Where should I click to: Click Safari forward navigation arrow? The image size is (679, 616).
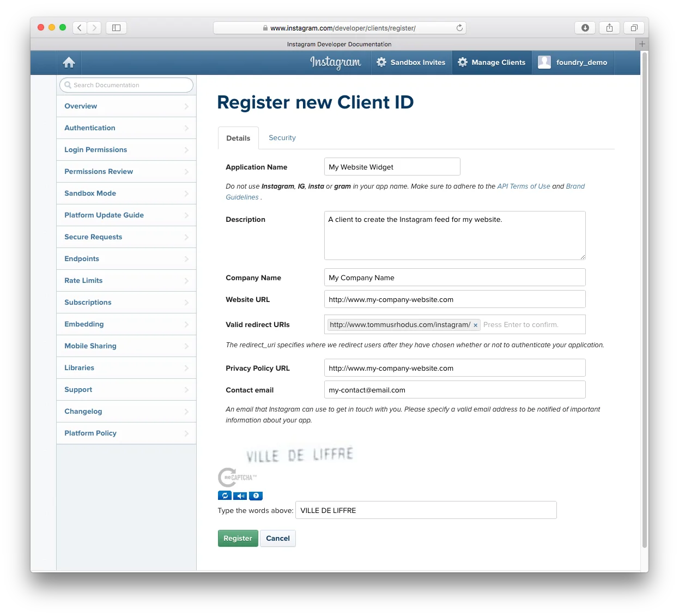(x=94, y=28)
